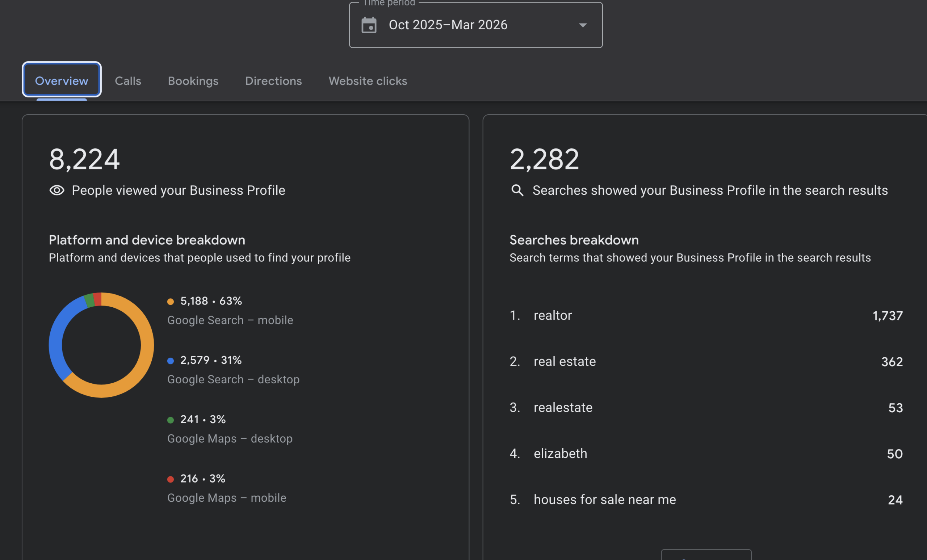Click the magnifier icon beside searches count
The height and width of the screenshot is (560, 927).
click(x=517, y=190)
